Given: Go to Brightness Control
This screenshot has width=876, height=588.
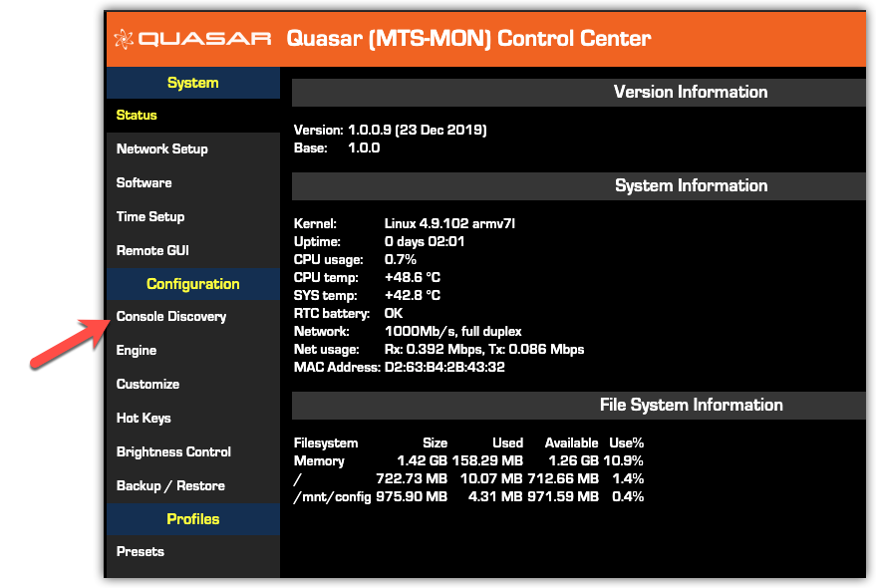Looking at the screenshot, I should 192,451.
